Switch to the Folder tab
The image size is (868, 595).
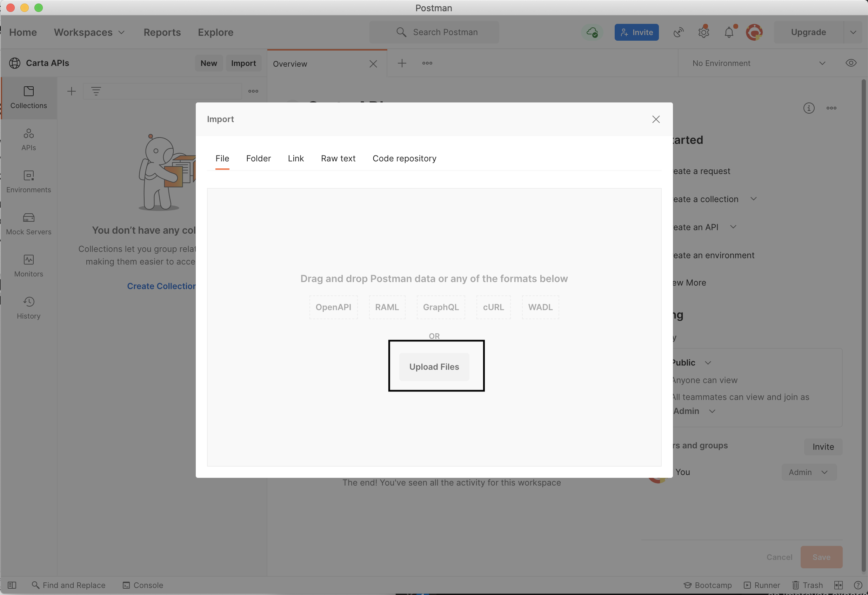[x=259, y=158]
